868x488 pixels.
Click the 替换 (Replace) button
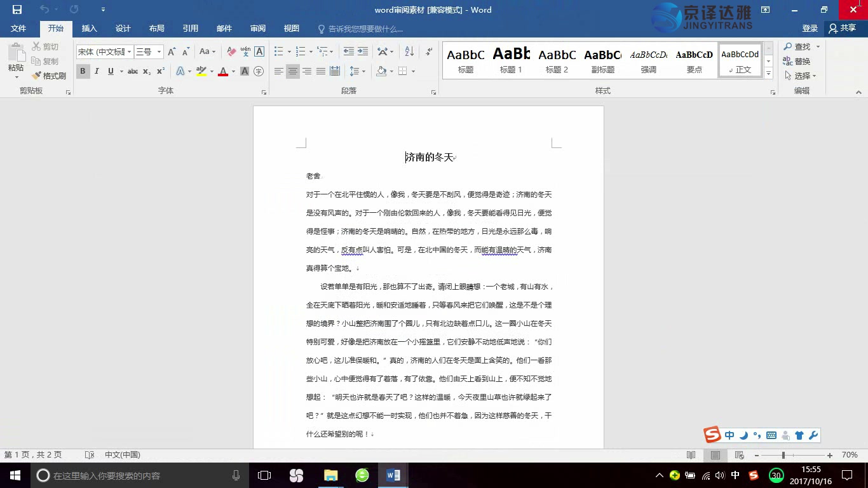click(797, 62)
